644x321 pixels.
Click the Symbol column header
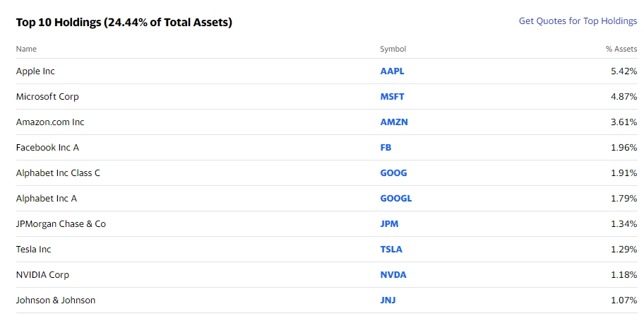click(393, 49)
